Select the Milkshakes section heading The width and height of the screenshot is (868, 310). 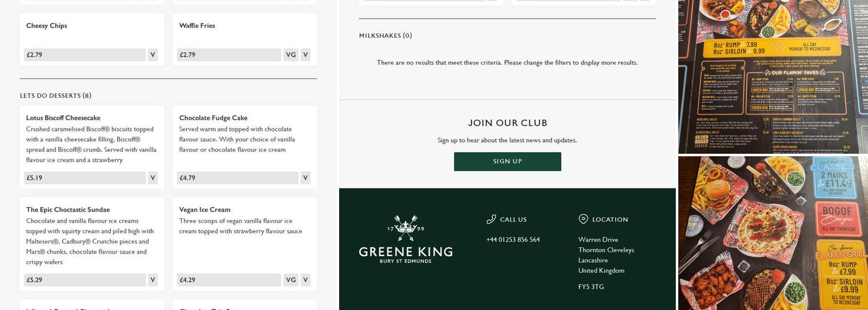coord(385,35)
